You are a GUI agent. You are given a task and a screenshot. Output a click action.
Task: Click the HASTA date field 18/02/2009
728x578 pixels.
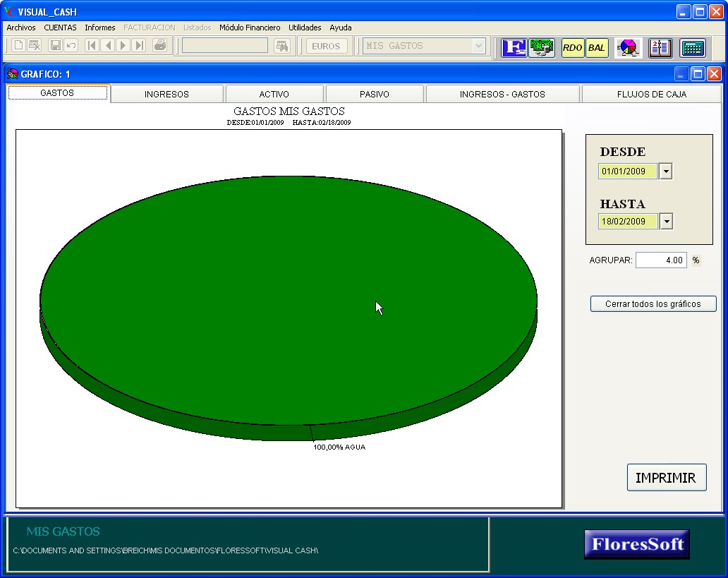click(x=628, y=221)
